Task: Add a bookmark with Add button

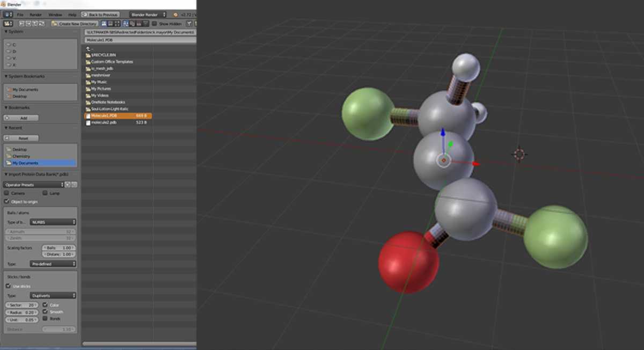Action: 21,118
